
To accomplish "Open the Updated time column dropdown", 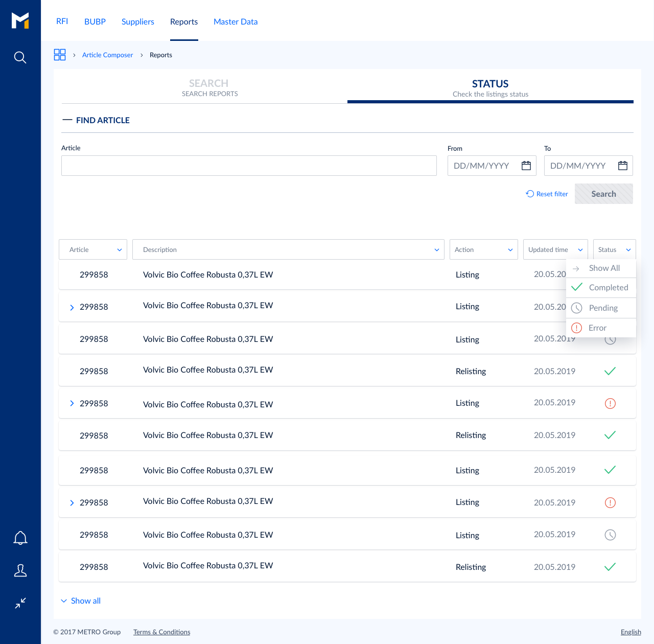I will point(555,249).
